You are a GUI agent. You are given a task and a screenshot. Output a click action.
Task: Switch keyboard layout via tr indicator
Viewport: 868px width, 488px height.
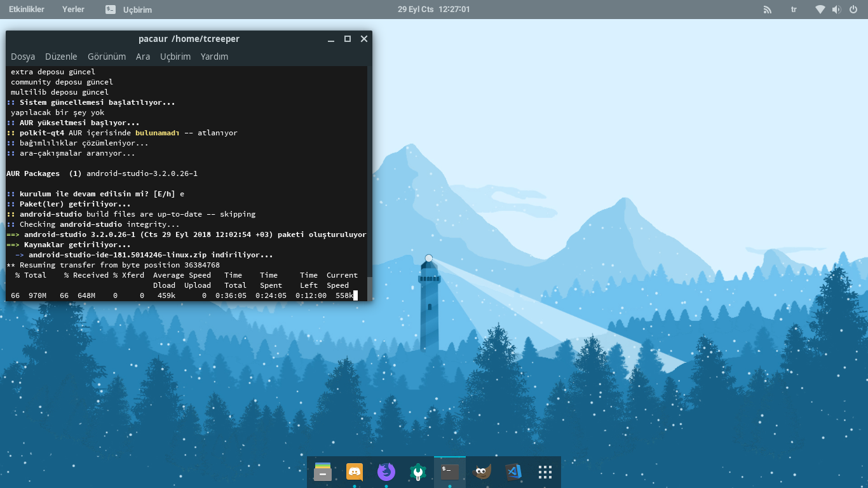(794, 10)
